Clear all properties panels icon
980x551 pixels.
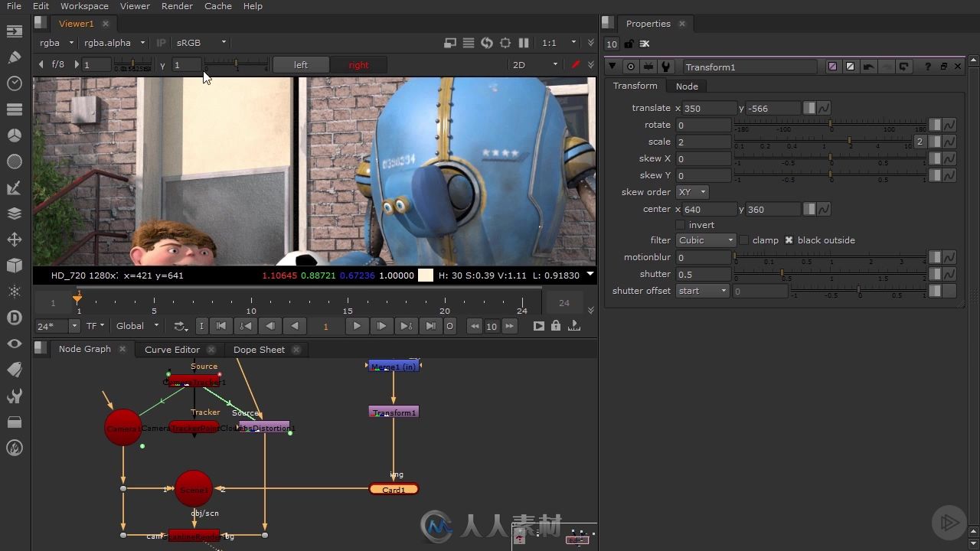coord(645,44)
